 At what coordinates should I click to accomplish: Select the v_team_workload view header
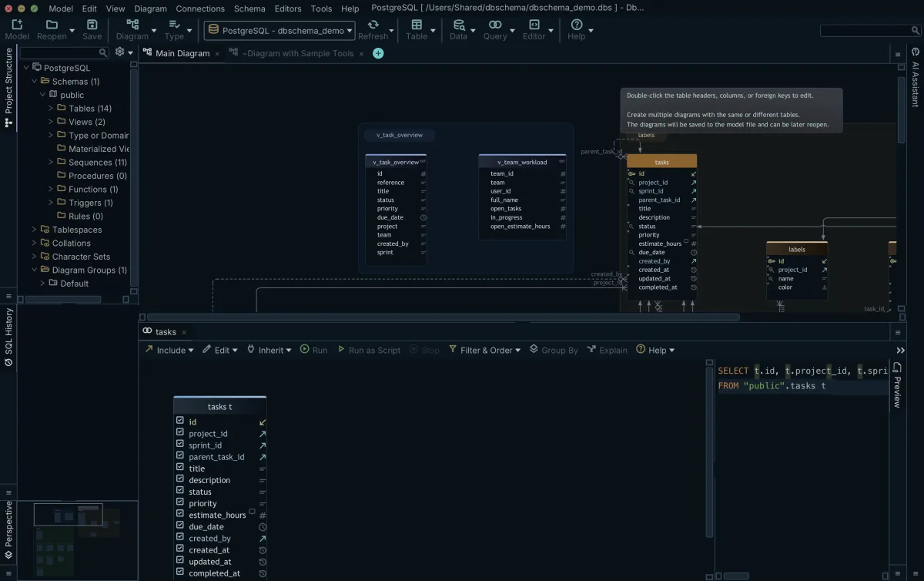[522, 162]
